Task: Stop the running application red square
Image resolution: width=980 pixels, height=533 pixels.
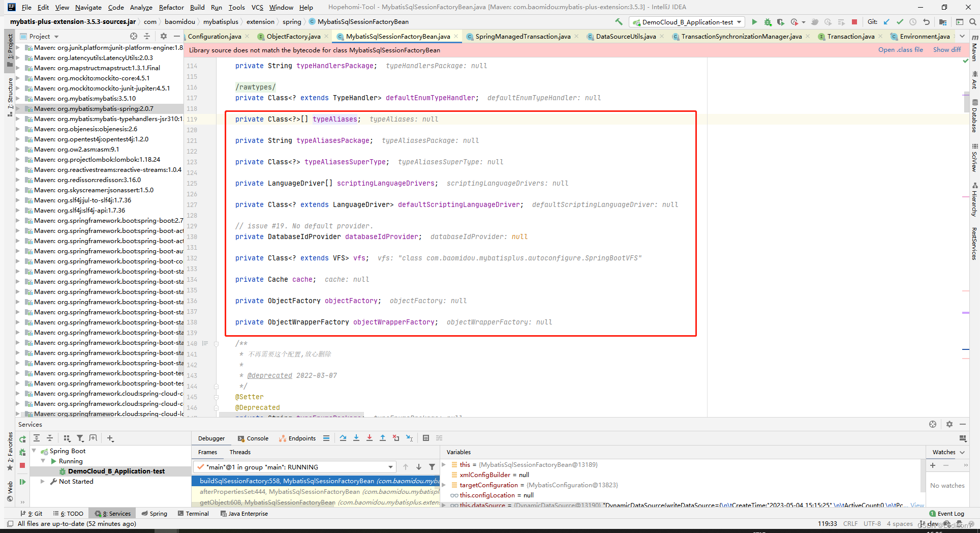Action: pyautogui.click(x=854, y=22)
